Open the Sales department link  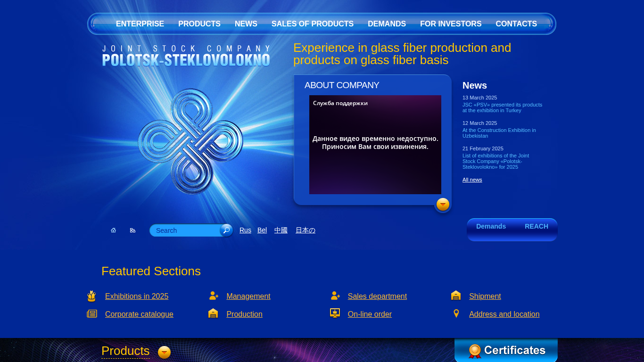click(x=377, y=296)
